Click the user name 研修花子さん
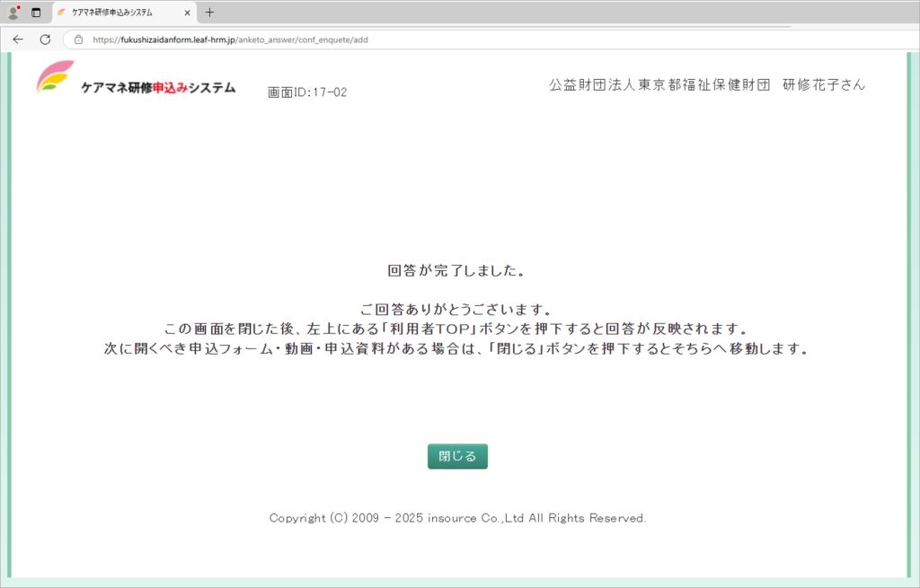 click(x=824, y=85)
